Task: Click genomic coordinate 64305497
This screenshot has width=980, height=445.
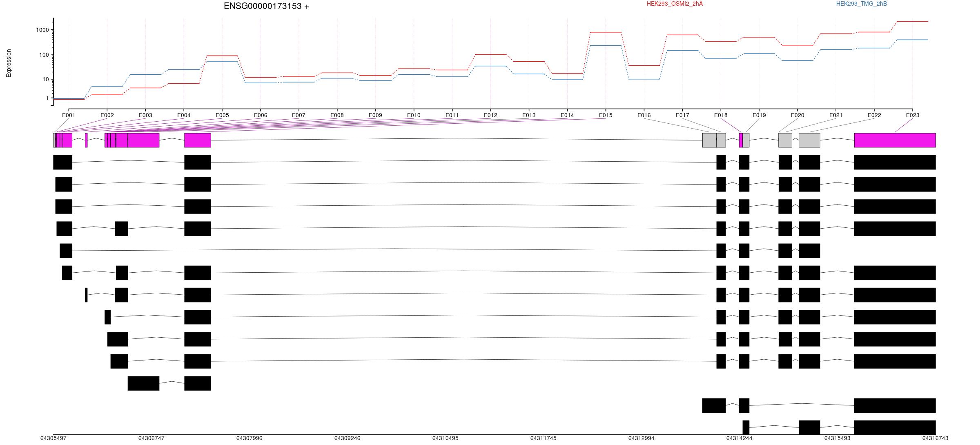Action: [53, 438]
